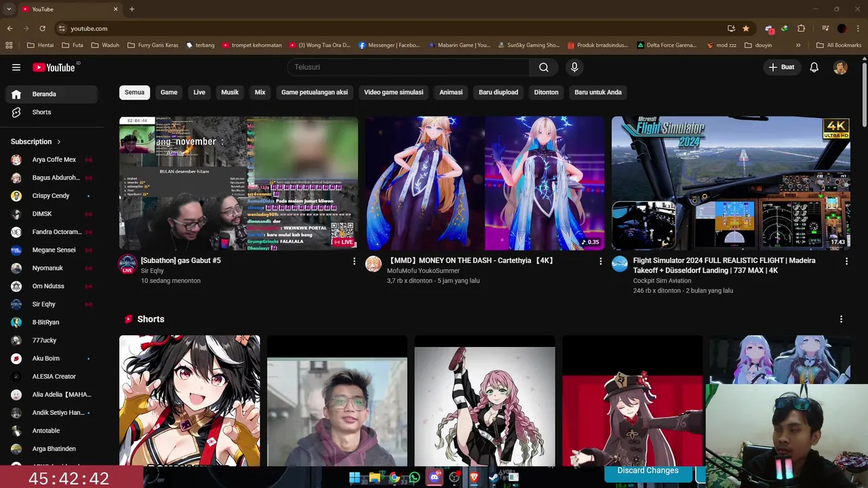Select the Animasi filter chip

[451, 92]
